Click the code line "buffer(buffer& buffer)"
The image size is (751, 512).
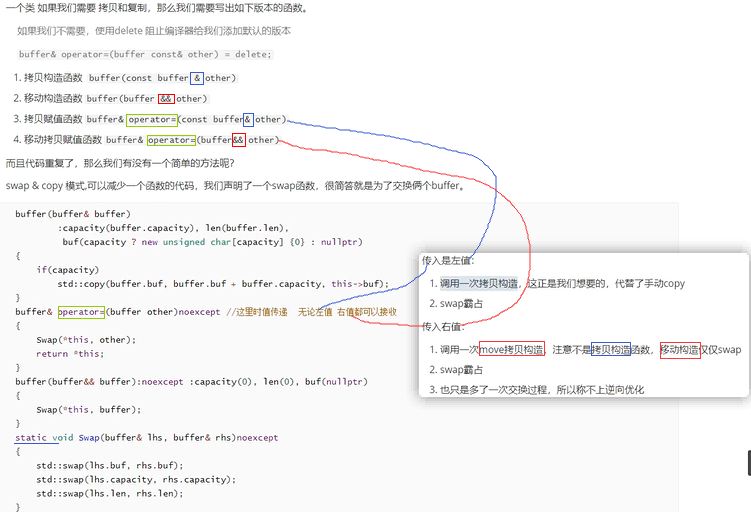(x=73, y=214)
